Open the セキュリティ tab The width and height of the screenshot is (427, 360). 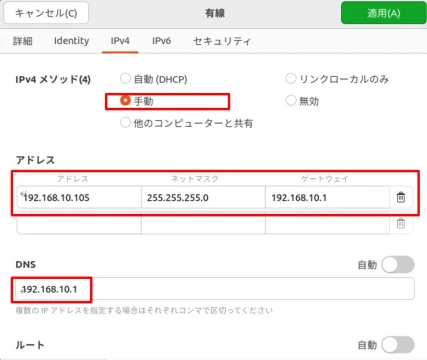[222, 41]
